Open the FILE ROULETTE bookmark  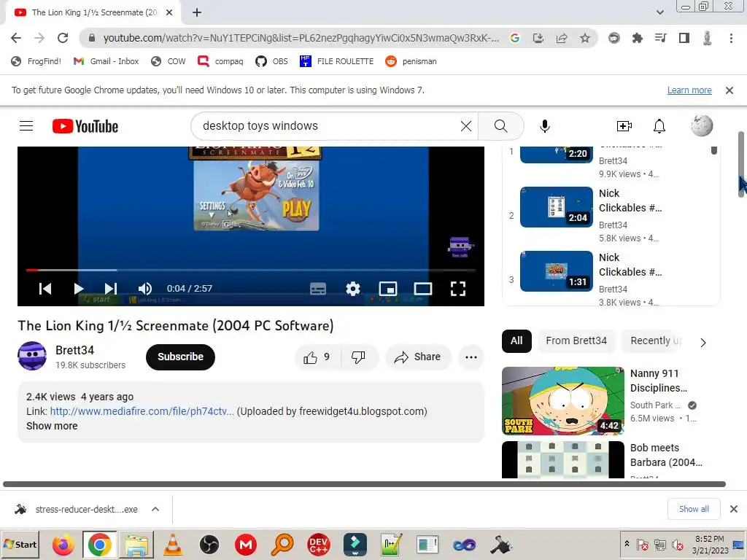coord(337,61)
